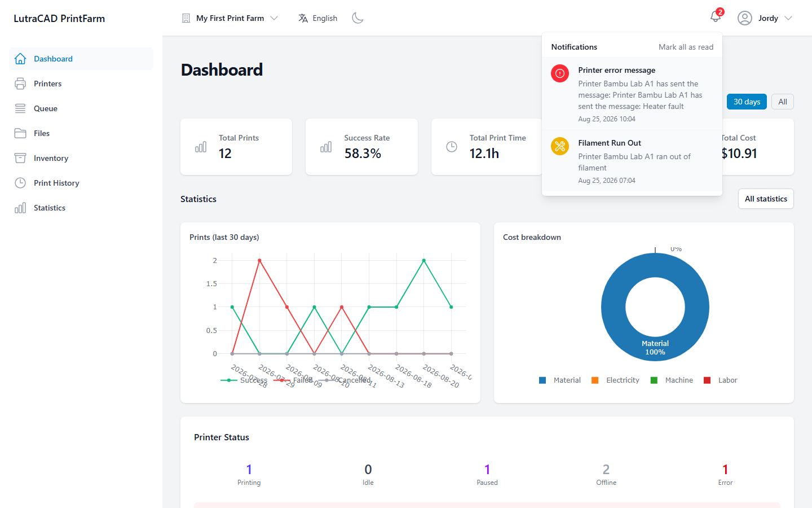The width and height of the screenshot is (812, 508).
Task: Open Printers page in sidebar
Action: point(81,84)
